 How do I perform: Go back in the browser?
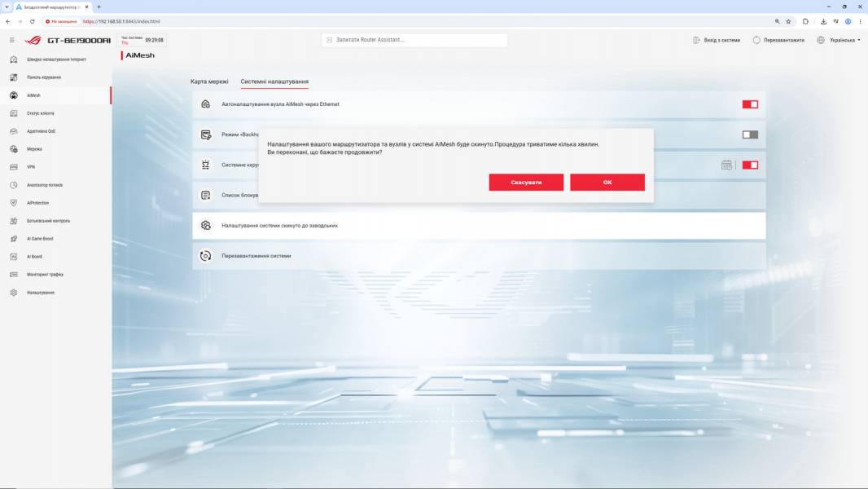[x=8, y=22]
